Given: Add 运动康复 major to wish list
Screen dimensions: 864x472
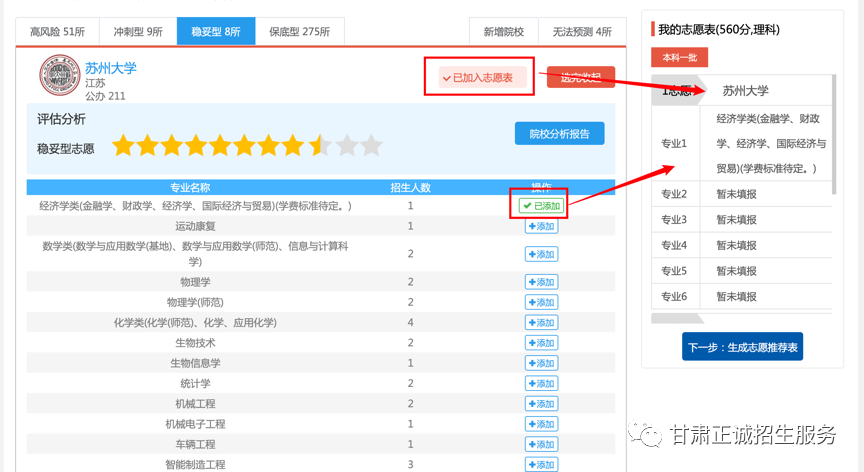Looking at the screenshot, I should pos(541,227).
